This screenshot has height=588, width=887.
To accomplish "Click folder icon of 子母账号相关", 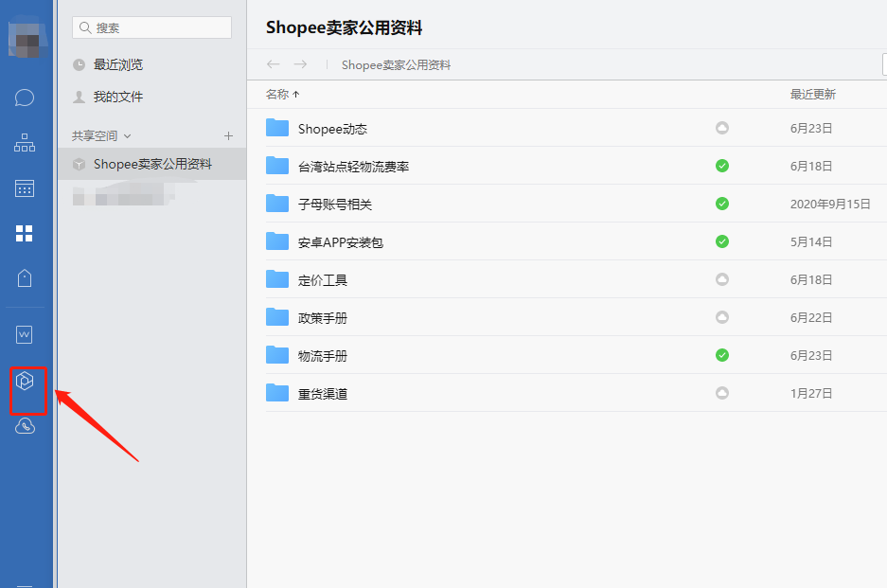I will click(277, 204).
